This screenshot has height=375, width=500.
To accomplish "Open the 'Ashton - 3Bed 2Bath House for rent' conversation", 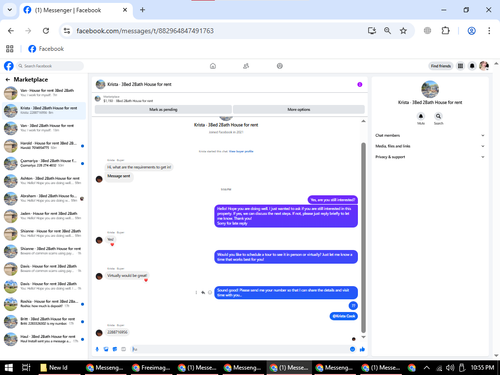I will click(x=44, y=181).
